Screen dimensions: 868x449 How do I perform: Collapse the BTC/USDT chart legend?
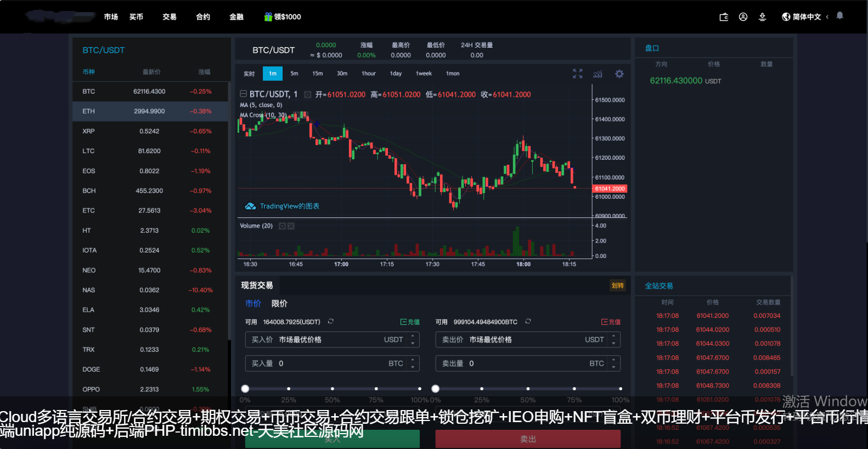[x=243, y=94]
